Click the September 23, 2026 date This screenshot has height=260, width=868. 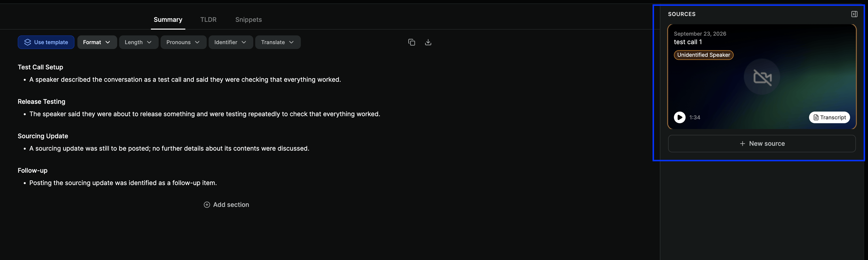coord(700,34)
